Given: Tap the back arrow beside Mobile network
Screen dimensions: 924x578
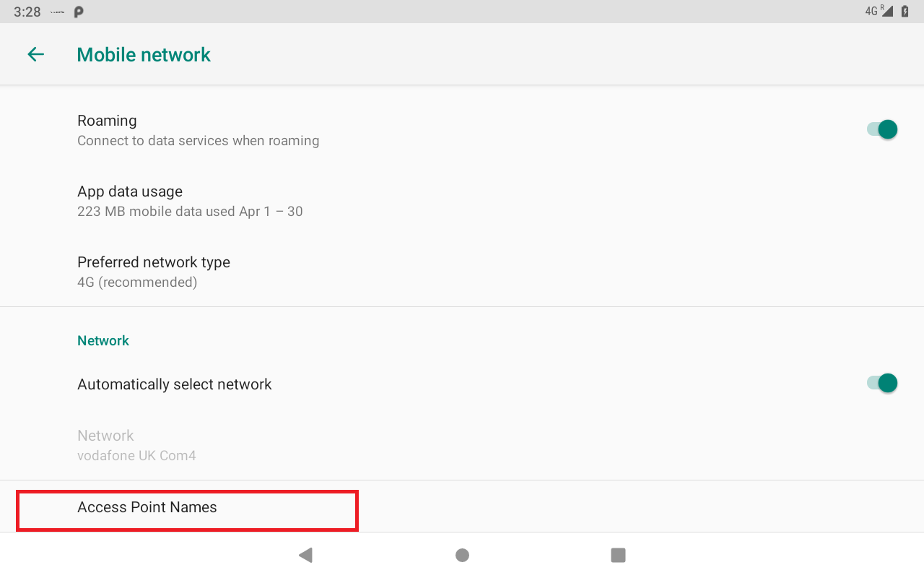Looking at the screenshot, I should (x=35, y=54).
